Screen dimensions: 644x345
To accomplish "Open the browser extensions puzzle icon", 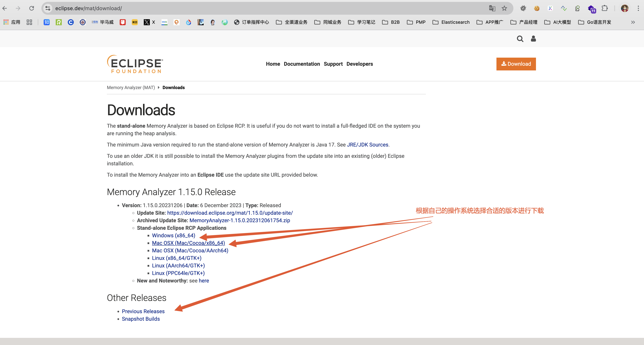I will pos(604,8).
